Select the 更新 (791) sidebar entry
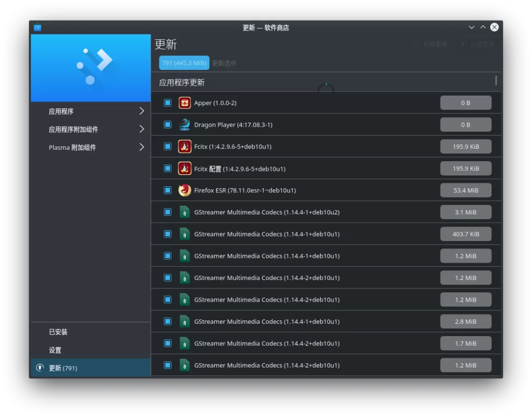The width and height of the screenshot is (532, 416). (91, 368)
